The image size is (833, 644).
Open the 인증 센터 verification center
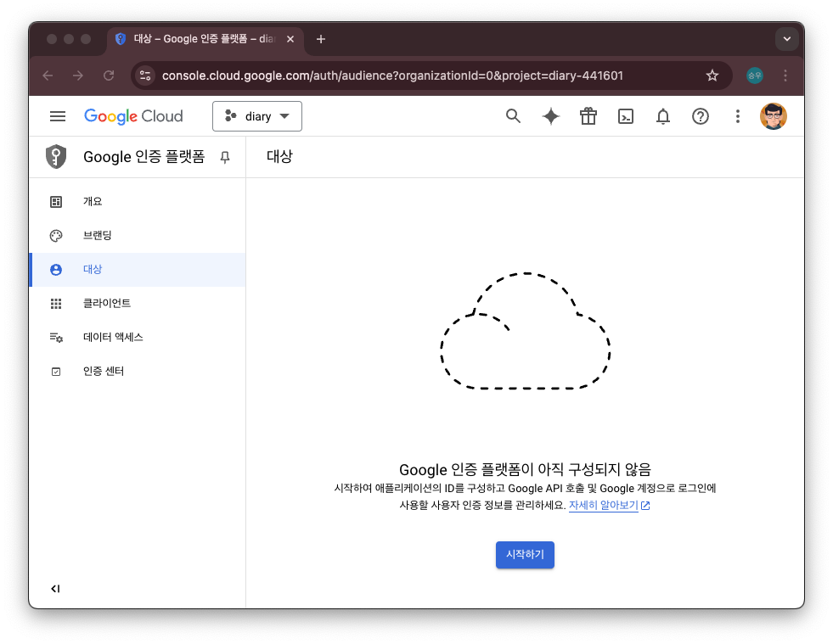tap(138, 372)
